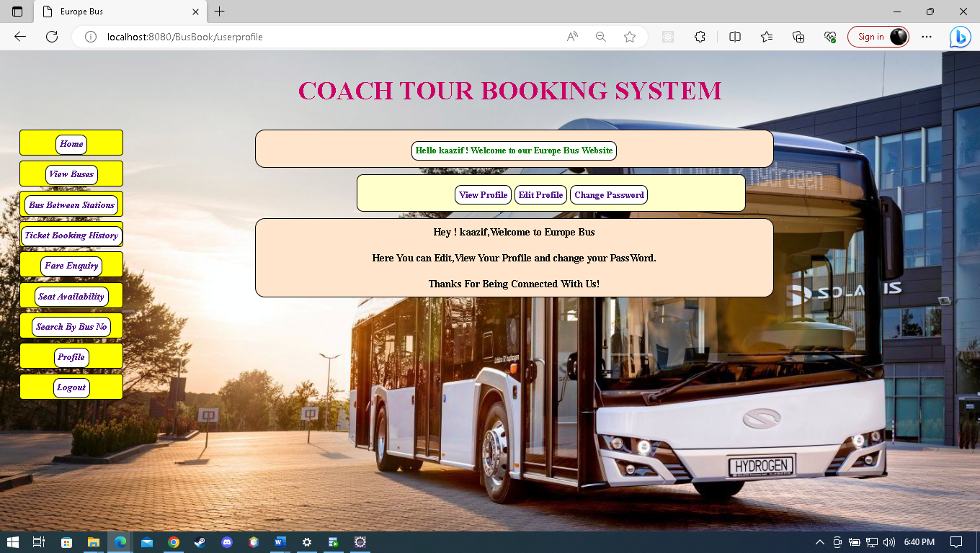The height and width of the screenshot is (553, 980).
Task: Open the Settings and more ellipsis menu
Action: pos(927,37)
